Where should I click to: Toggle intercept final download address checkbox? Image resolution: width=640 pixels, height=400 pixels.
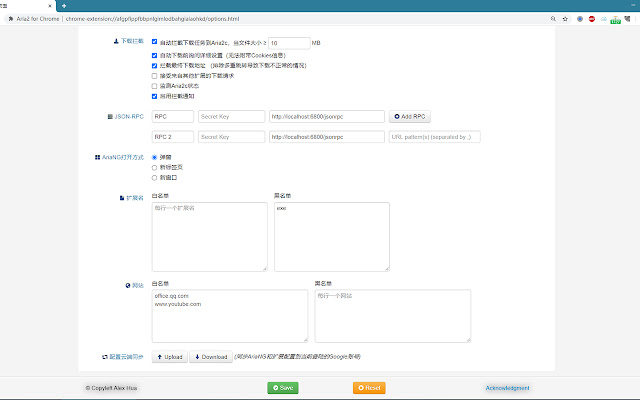click(154, 66)
